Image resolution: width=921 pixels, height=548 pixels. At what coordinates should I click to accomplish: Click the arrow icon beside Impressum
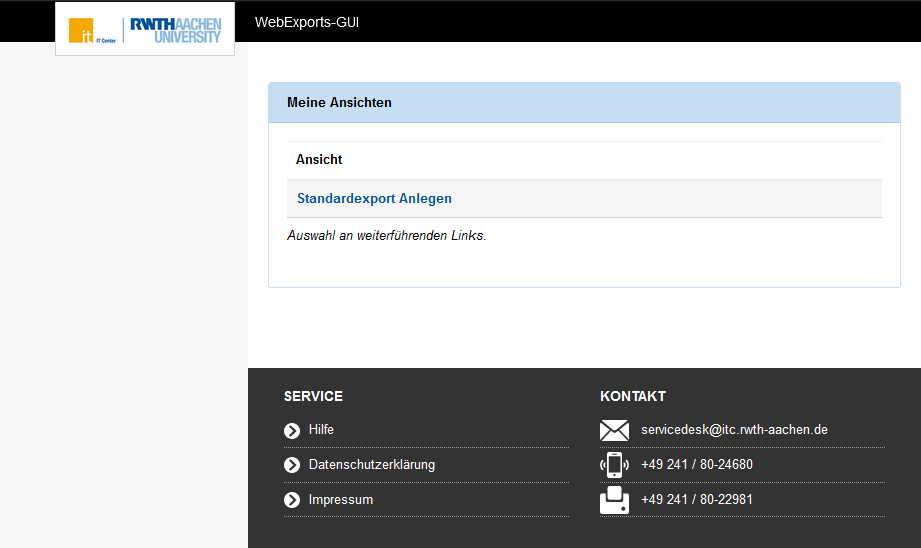292,500
